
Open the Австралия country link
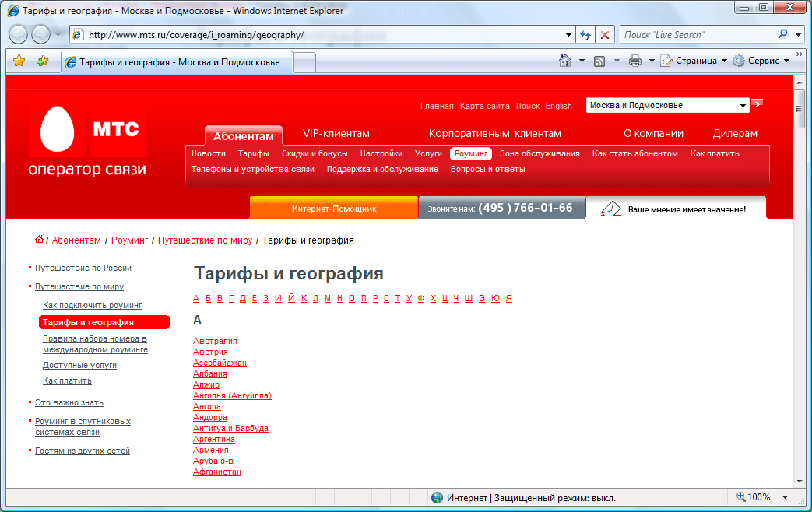click(x=215, y=341)
